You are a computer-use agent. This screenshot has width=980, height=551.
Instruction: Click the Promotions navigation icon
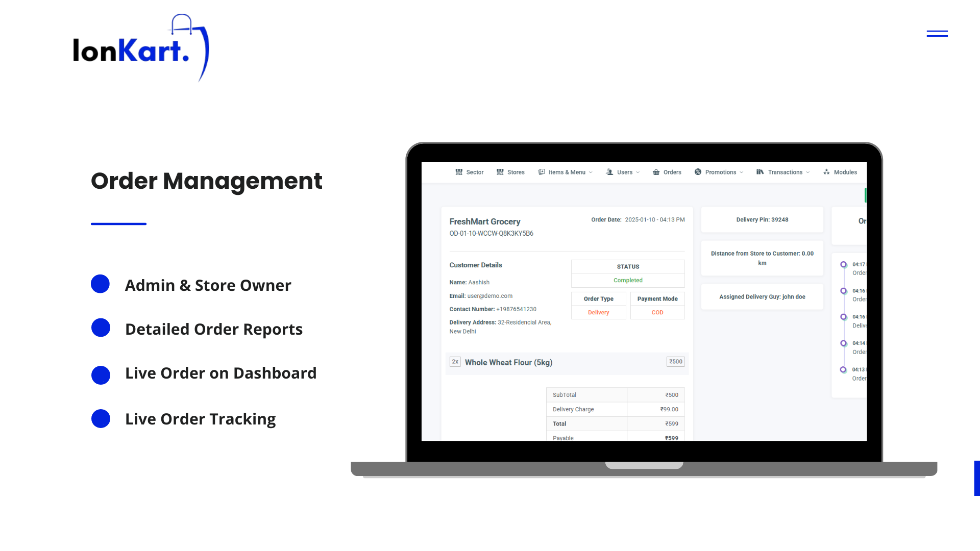point(698,172)
